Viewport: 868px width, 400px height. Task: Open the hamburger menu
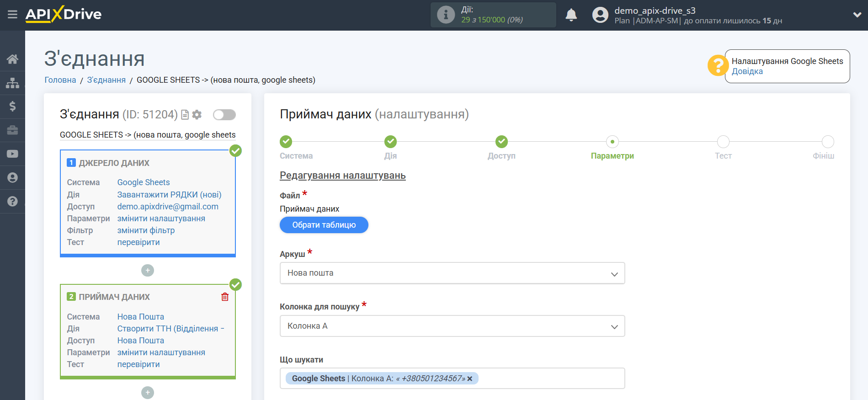[x=12, y=15]
